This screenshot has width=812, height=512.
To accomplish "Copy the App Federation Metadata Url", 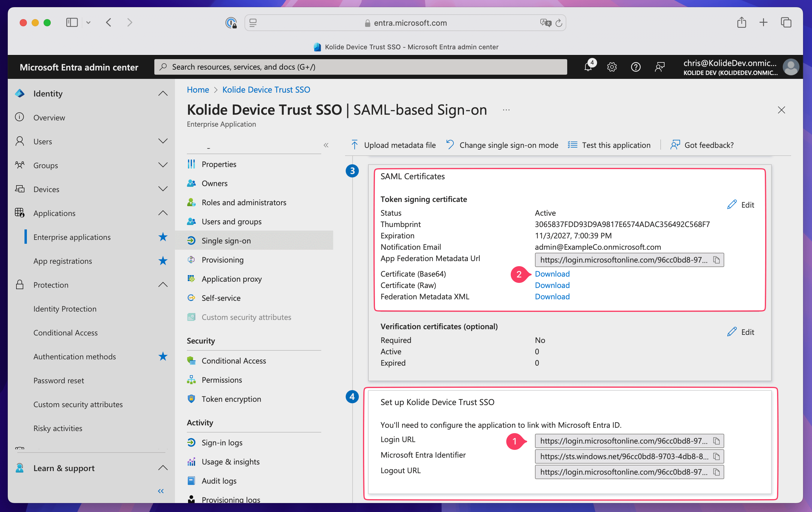I will [x=716, y=260].
